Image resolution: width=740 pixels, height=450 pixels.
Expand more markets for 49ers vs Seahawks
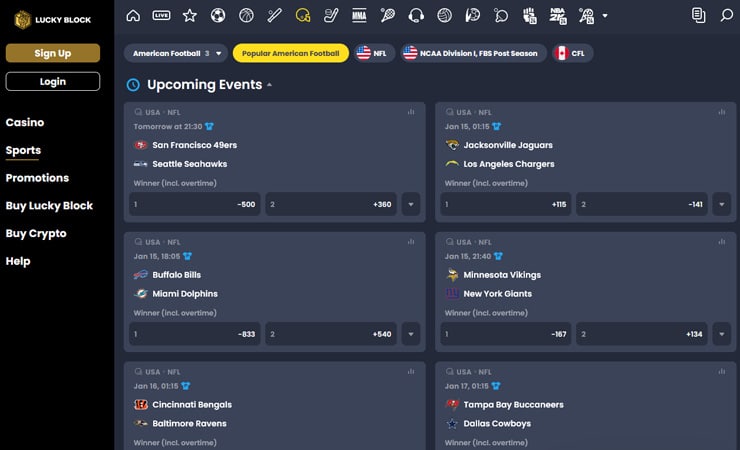click(411, 204)
